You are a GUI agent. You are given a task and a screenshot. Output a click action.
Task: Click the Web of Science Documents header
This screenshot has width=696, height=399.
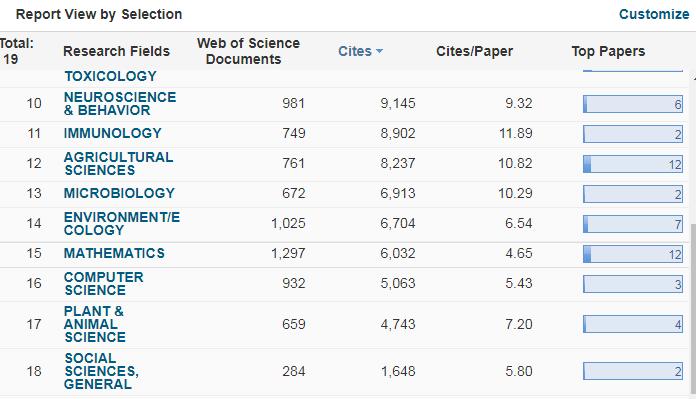248,51
